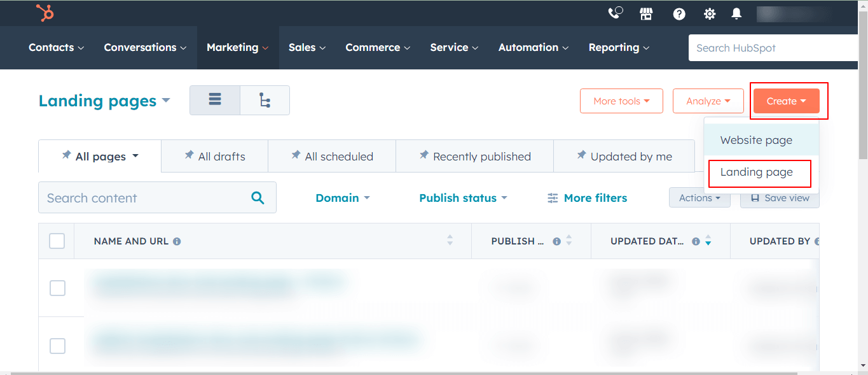Check the select-all checkbox in table header
This screenshot has width=868, height=375.
pyautogui.click(x=57, y=241)
